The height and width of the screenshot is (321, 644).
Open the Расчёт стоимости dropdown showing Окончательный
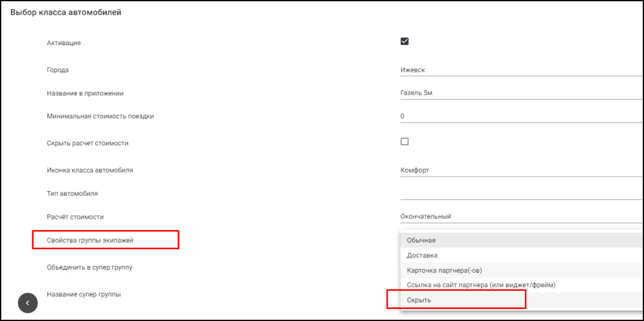(x=520, y=216)
